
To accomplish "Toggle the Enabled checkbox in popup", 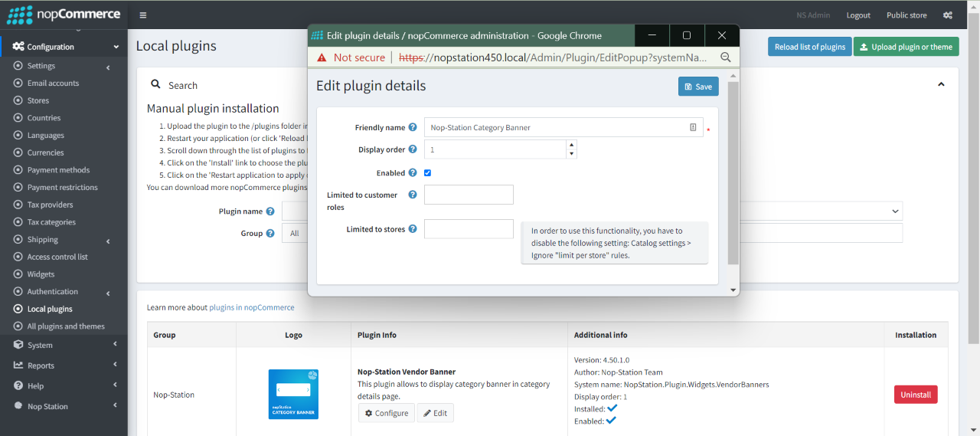I will click(427, 173).
